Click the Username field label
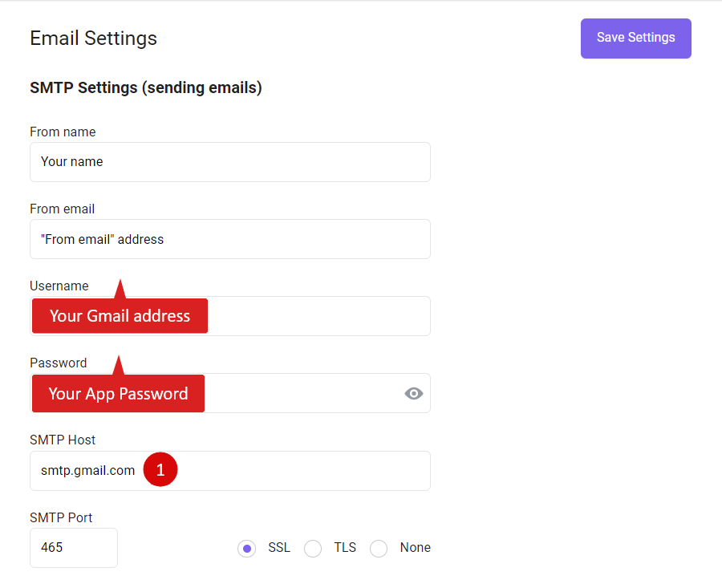This screenshot has width=722, height=588. [59, 286]
